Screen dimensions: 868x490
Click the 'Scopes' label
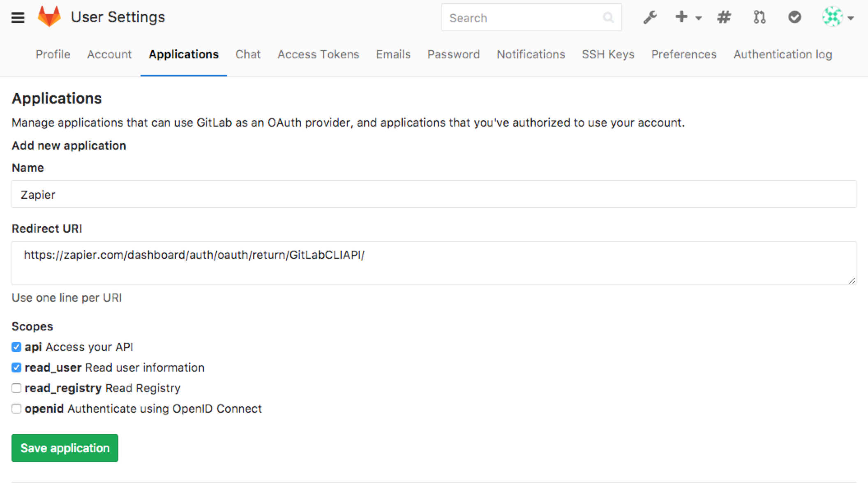(32, 326)
